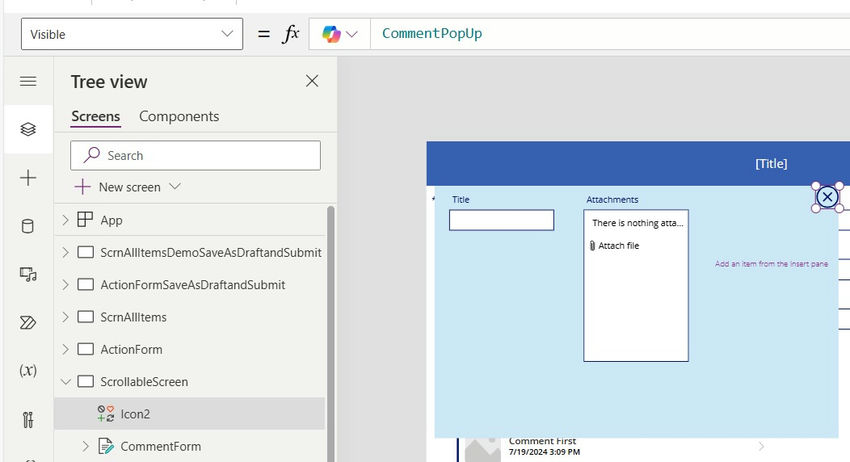
Task: Open the Variables (x) icon
Action: (28, 370)
